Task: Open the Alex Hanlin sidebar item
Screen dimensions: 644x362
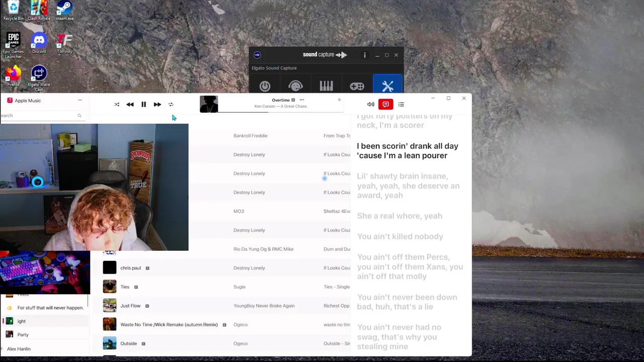Action: click(x=19, y=349)
